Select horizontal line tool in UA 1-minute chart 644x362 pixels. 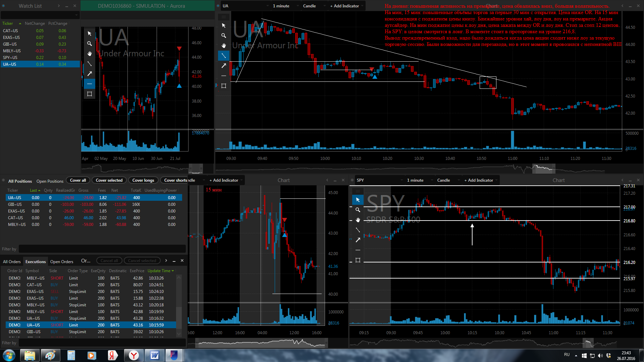click(224, 76)
